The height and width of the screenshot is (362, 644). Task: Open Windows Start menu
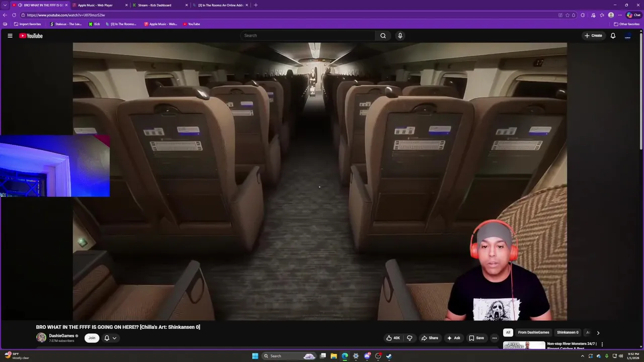coord(255,356)
